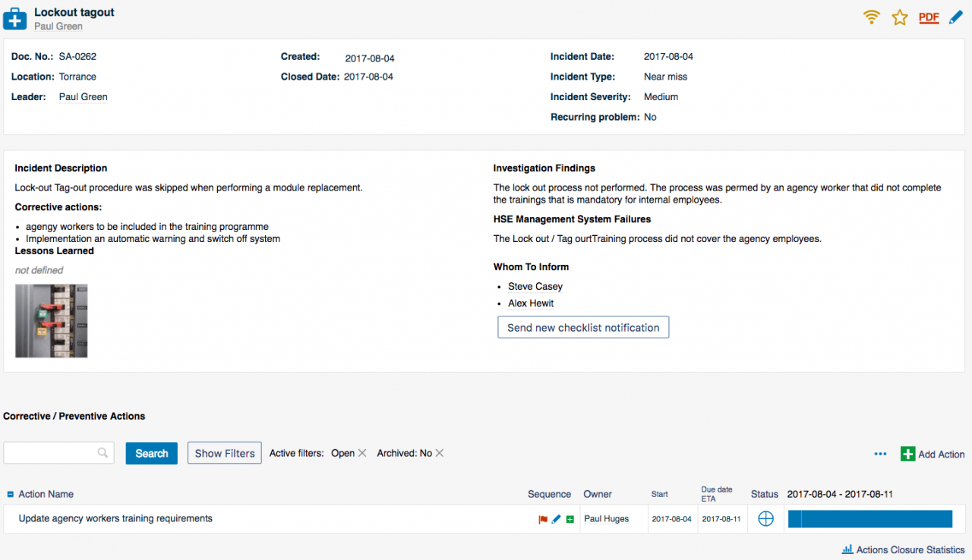972x560 pixels.
Task: Open the lockout breaker photo thumbnail
Action: click(x=52, y=321)
